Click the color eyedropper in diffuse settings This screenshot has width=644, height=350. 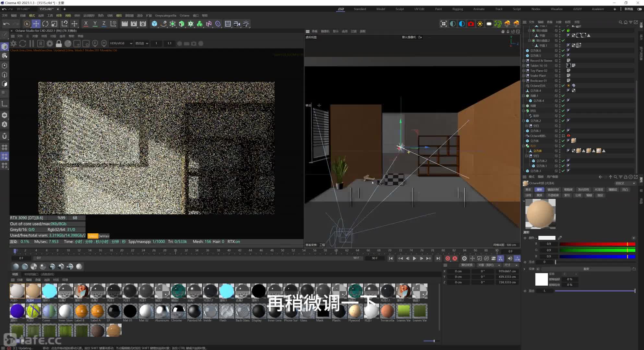(x=560, y=238)
